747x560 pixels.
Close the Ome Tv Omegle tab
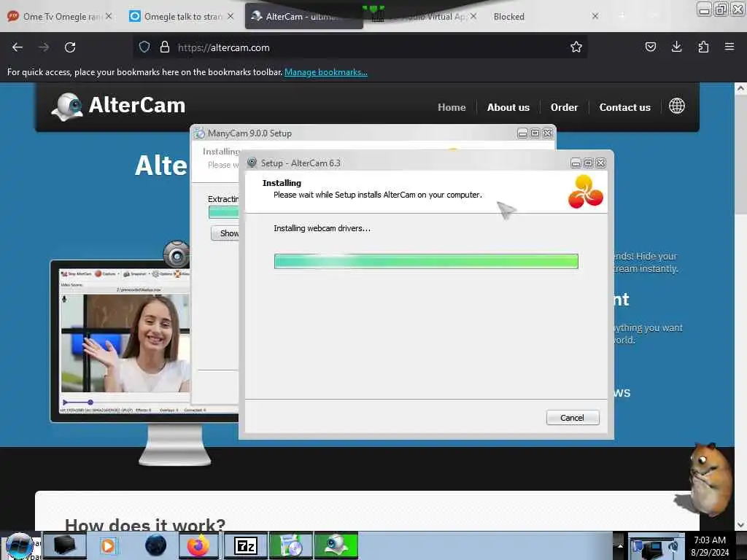(109, 16)
